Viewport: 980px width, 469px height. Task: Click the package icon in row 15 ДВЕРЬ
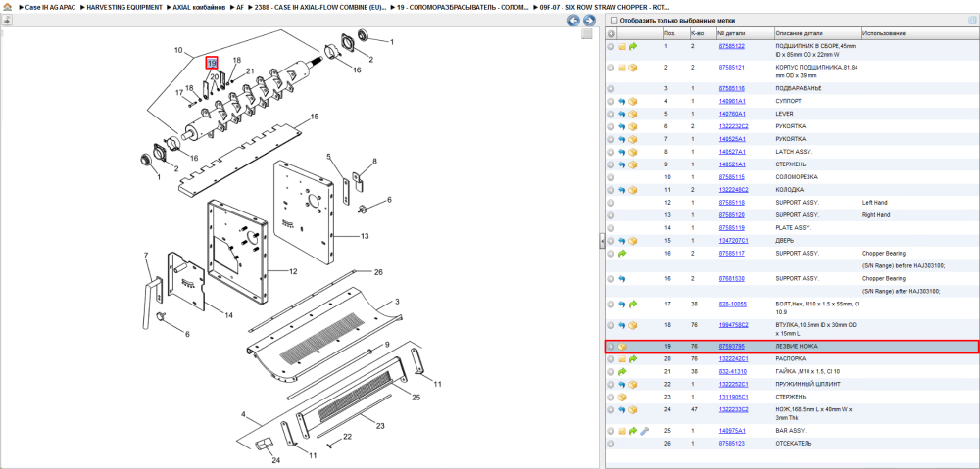(x=632, y=241)
